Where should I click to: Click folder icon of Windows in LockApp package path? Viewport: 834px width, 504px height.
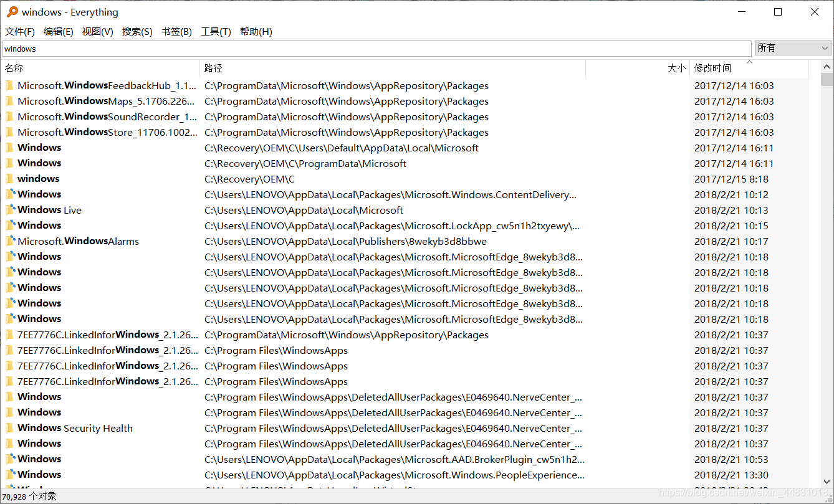pos(10,226)
